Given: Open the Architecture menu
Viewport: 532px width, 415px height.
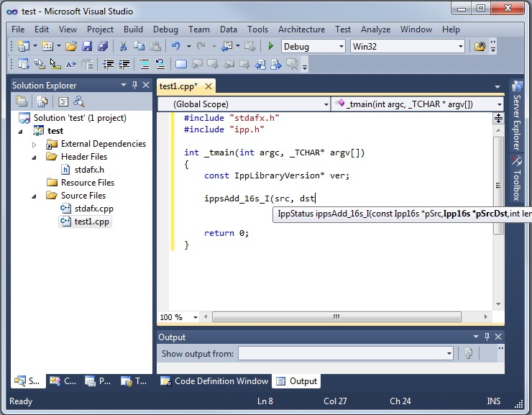Looking at the screenshot, I should [301, 29].
